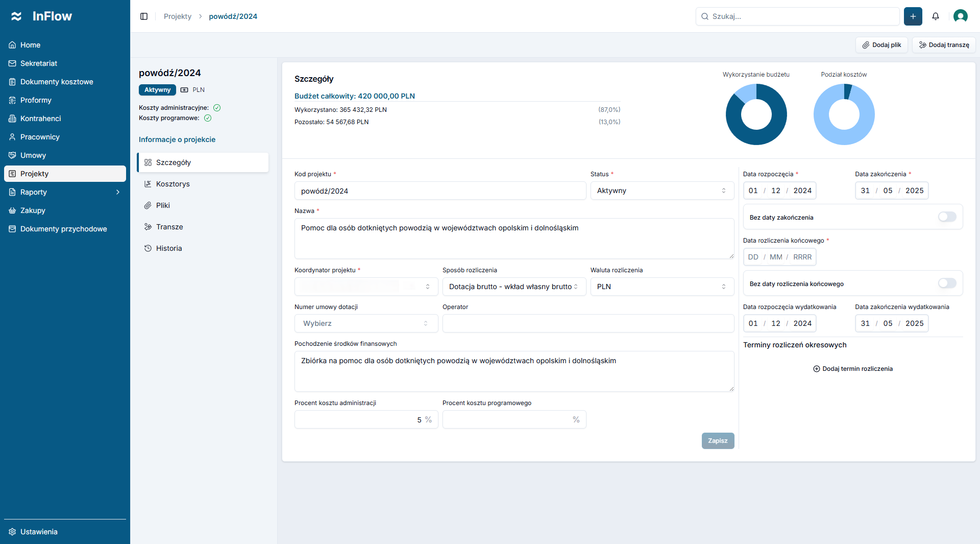The image size is (980, 544).
Task: View Historia using the clock icon
Action: point(168,248)
